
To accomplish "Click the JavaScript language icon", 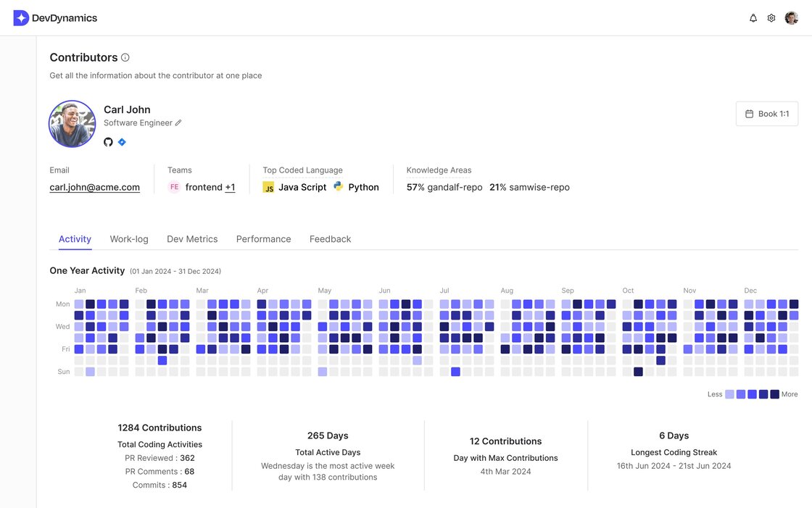I will pyautogui.click(x=268, y=188).
